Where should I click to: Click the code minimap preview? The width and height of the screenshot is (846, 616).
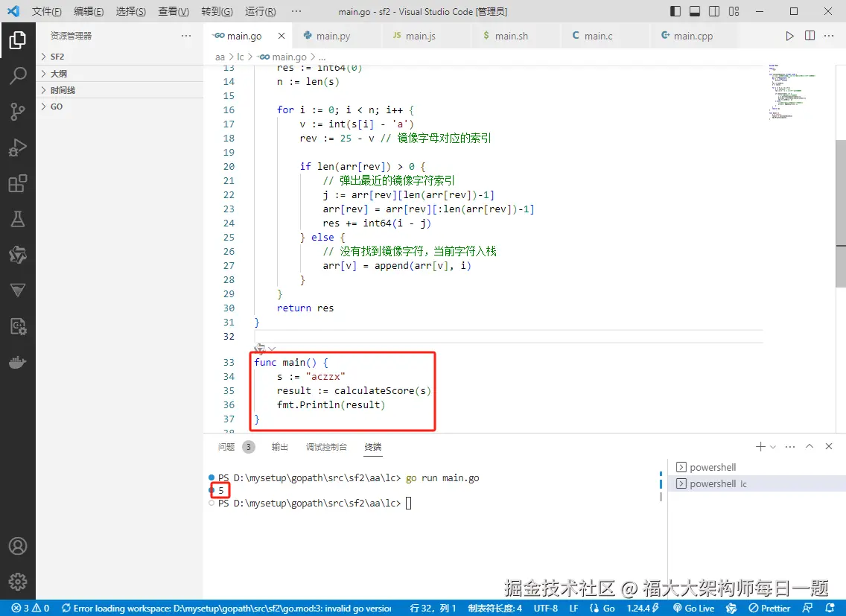[791, 92]
